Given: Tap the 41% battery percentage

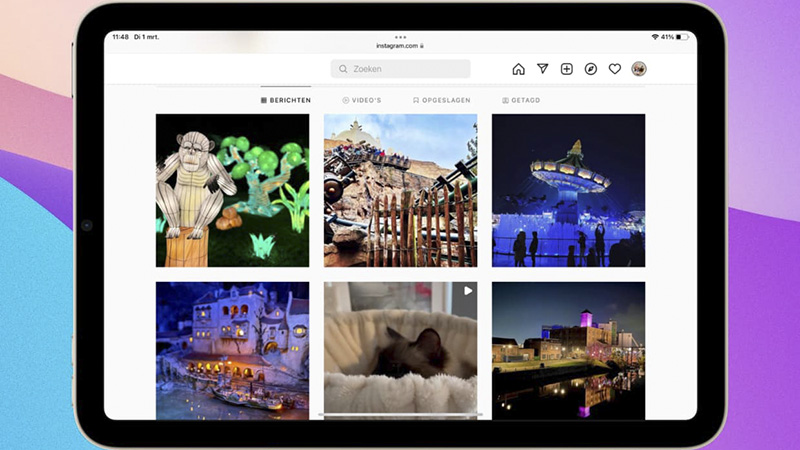Looking at the screenshot, I should [667, 37].
